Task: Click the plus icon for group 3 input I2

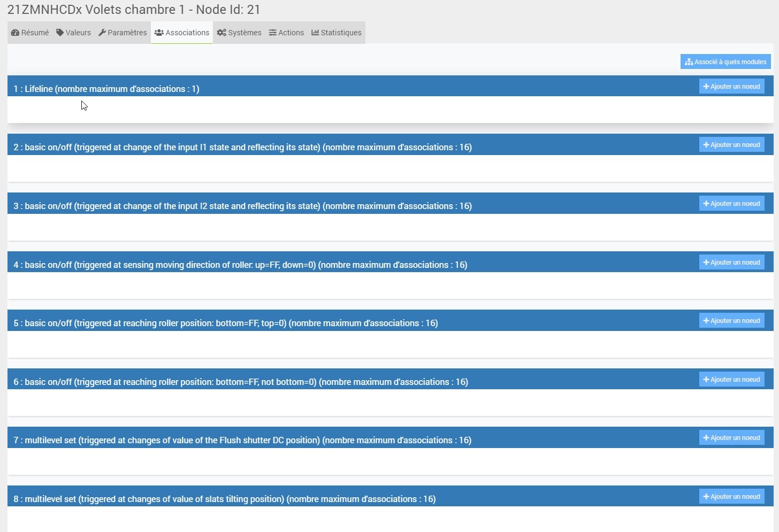Action: click(706, 204)
